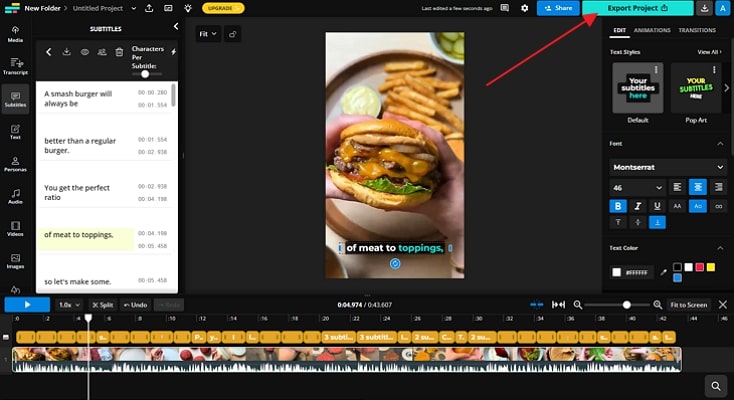Collapse the Font section

pos(720,144)
